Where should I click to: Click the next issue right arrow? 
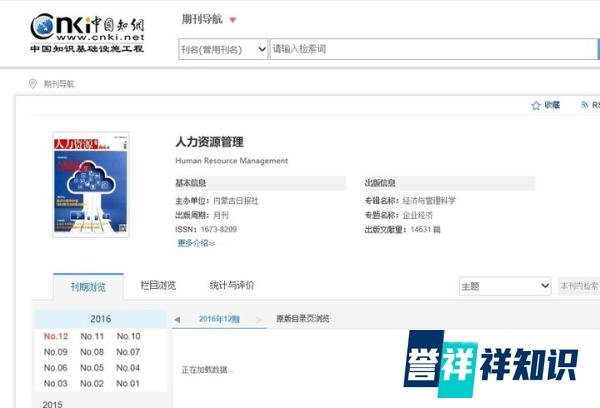click(259, 319)
